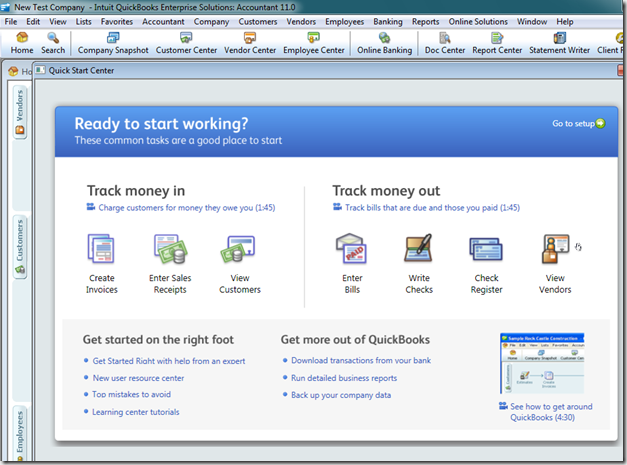Click the Create Invoices icon
The height and width of the screenshot is (465, 627).
coord(102,249)
